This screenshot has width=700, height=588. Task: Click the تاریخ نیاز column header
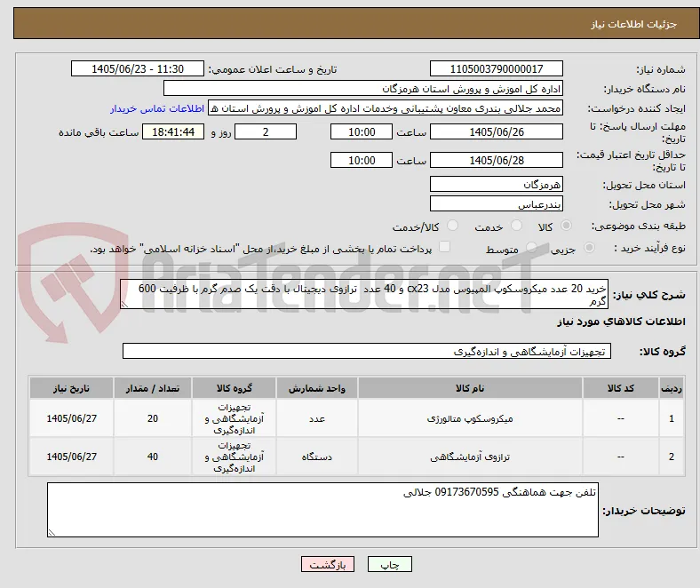click(x=71, y=388)
